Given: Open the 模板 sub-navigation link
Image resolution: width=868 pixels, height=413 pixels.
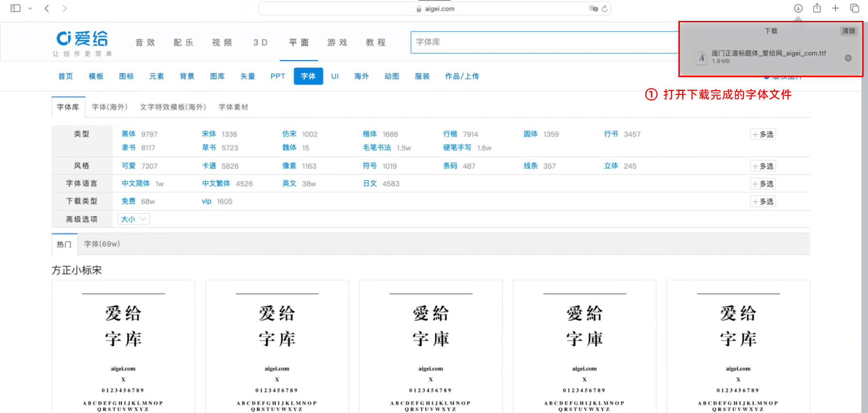Looking at the screenshot, I should (x=96, y=76).
